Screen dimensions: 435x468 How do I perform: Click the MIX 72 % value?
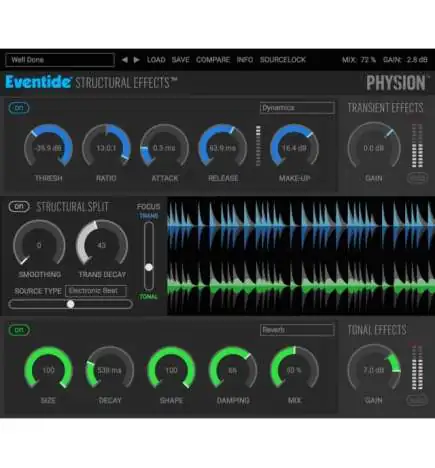[x=359, y=60]
